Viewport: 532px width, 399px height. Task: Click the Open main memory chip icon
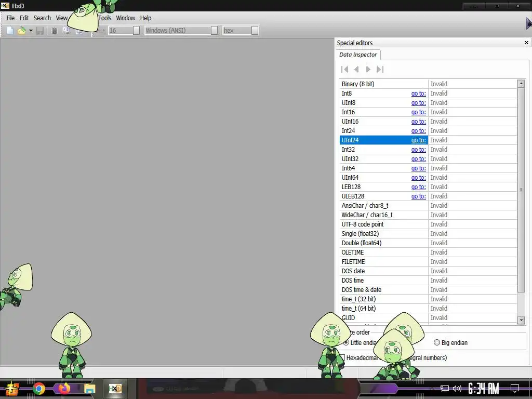(x=54, y=31)
